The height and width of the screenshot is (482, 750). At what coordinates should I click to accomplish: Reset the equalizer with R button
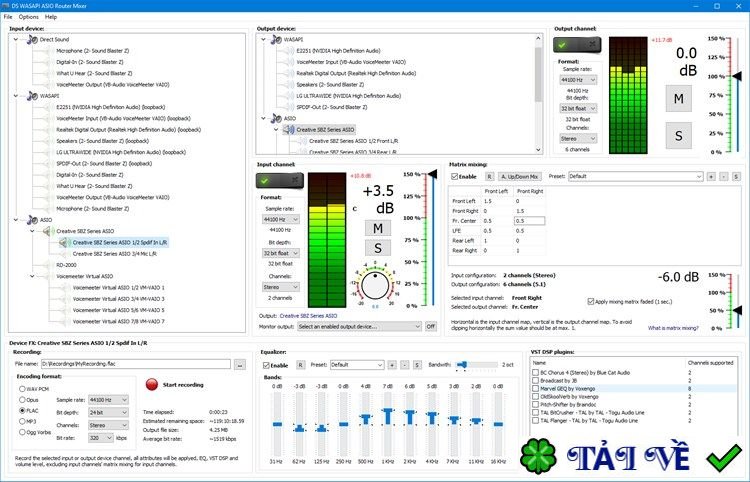pos(300,365)
